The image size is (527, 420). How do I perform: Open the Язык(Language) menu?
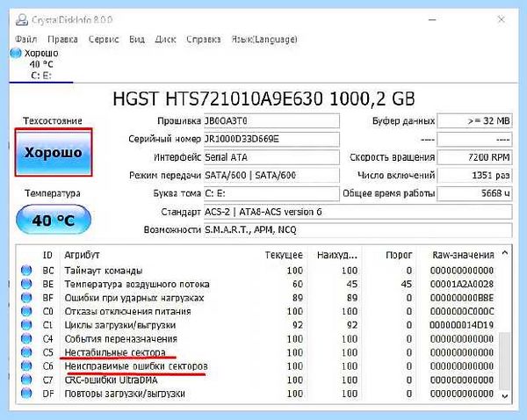click(264, 40)
